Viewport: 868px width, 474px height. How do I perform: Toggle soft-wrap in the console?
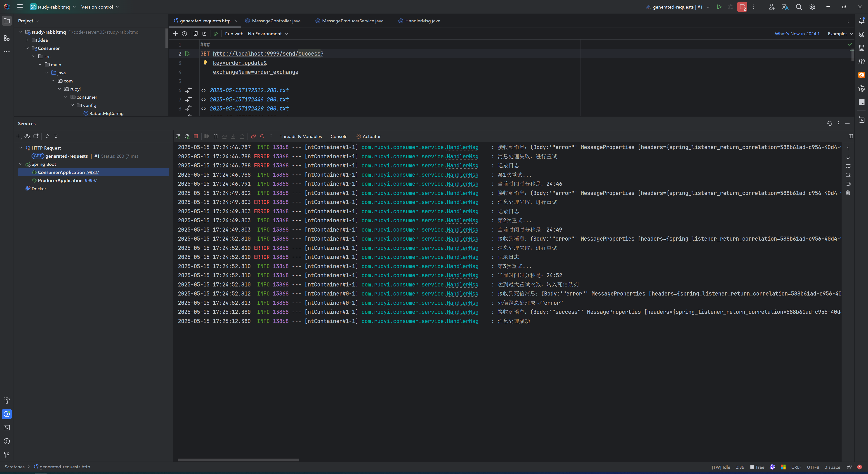(x=848, y=166)
